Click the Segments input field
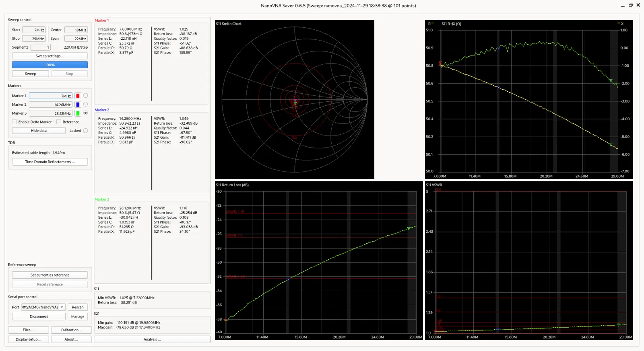The width and height of the screenshot is (644, 351). pyautogui.click(x=40, y=47)
